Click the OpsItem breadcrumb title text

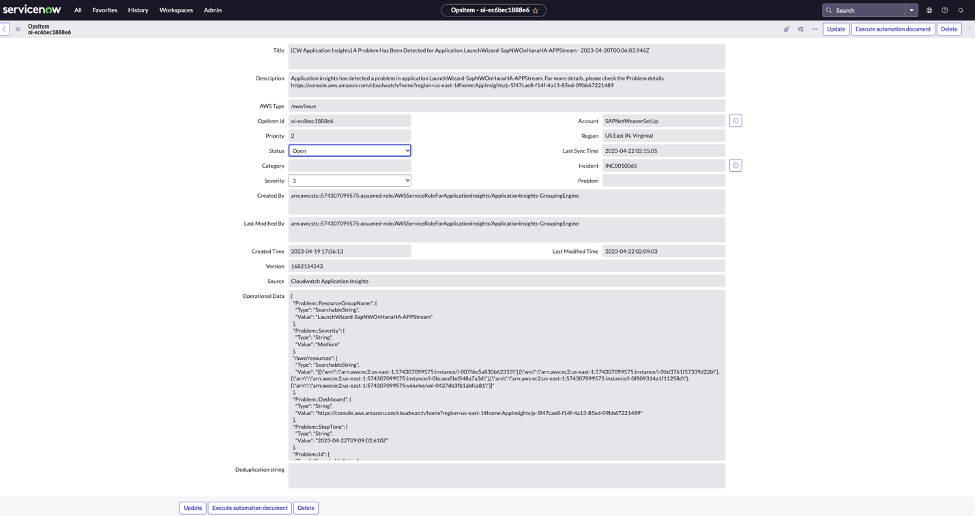pyautogui.click(x=49, y=29)
